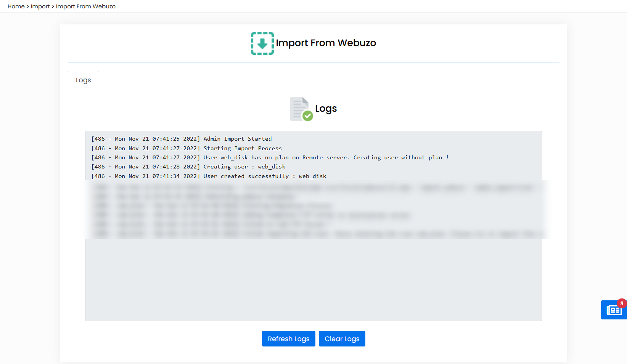Switch to the Logs tab

point(83,80)
